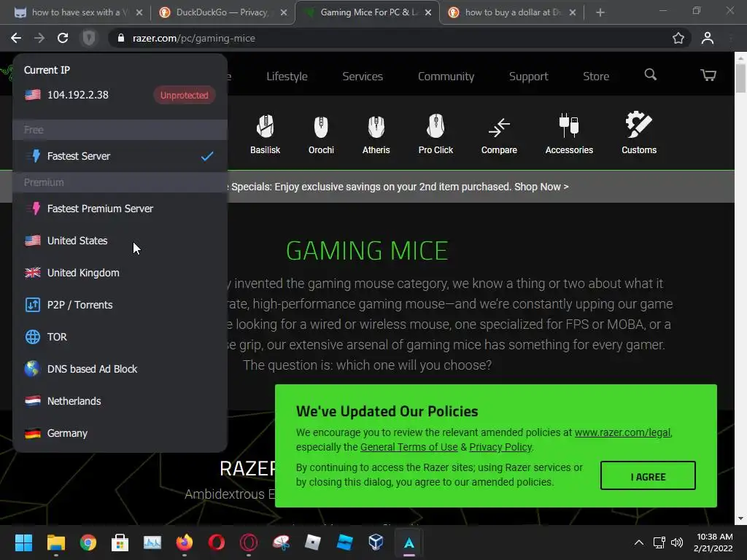Select Germany VPN server
This screenshot has height=560, width=747.
click(120, 433)
